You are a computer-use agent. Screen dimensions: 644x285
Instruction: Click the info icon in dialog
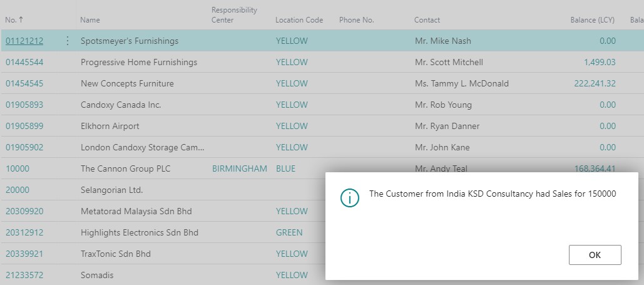coord(349,197)
